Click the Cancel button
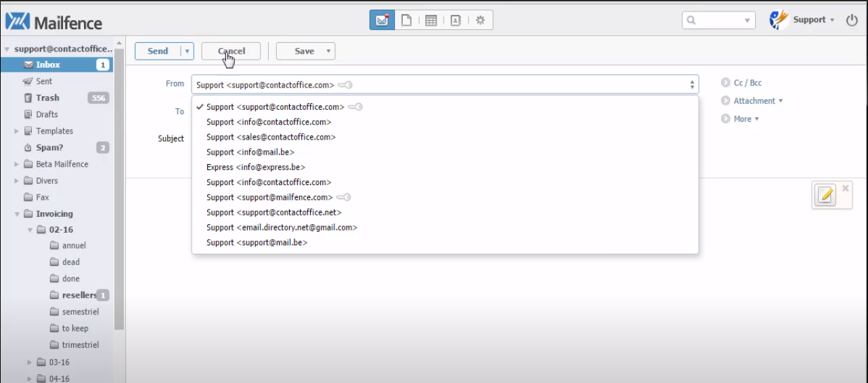Screen dimensions: 868x383 [x=231, y=52]
